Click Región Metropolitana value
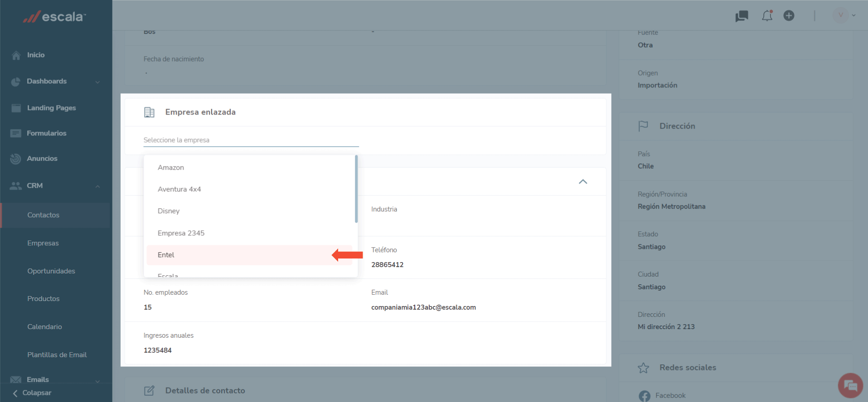Image resolution: width=868 pixels, height=402 pixels. [x=671, y=206]
